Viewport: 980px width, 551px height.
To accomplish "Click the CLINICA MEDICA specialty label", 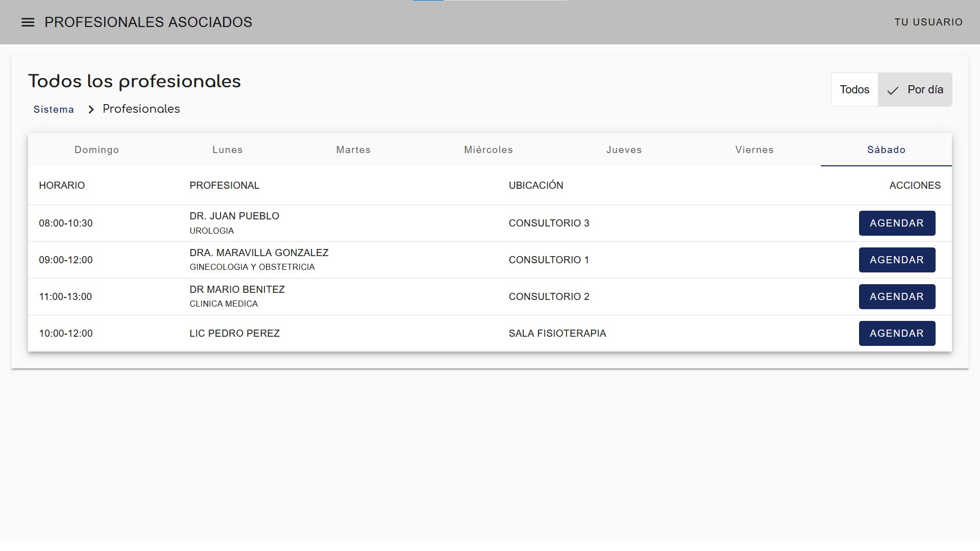I will [x=224, y=304].
